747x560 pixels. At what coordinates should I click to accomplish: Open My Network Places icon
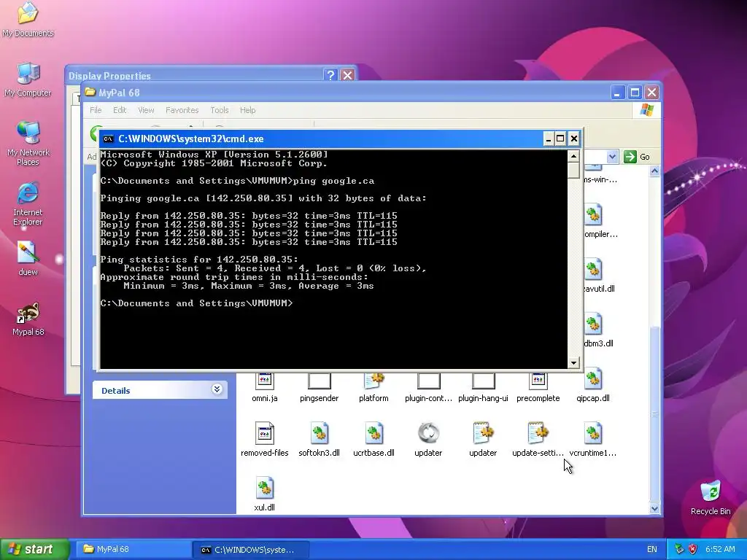28,144
